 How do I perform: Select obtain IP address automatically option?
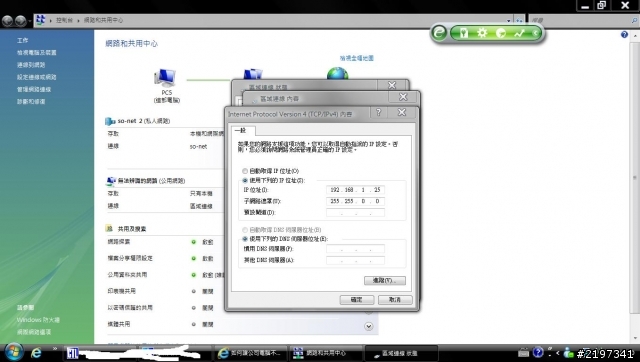(x=245, y=171)
